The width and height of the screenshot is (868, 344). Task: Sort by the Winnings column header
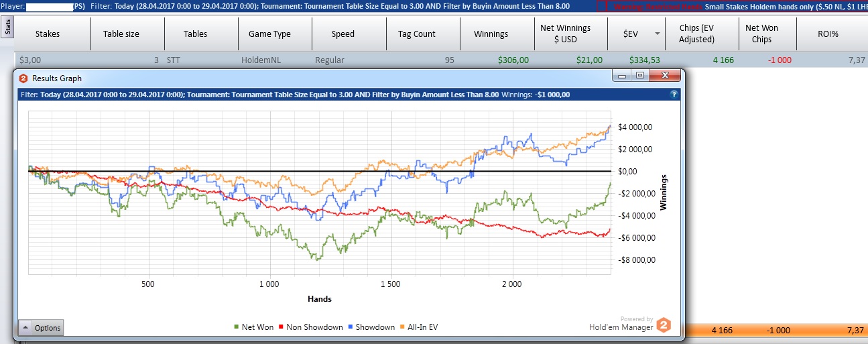[x=491, y=34]
